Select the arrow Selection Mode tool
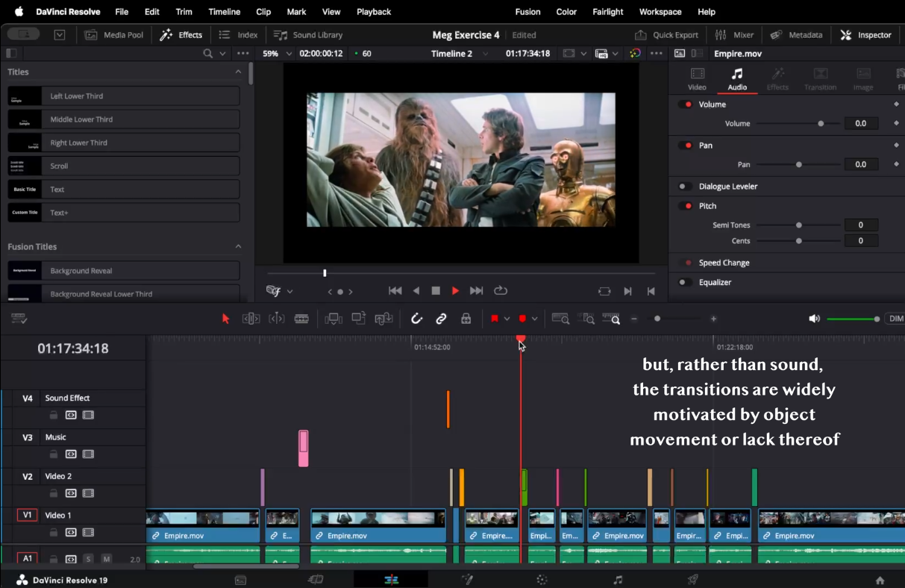The image size is (905, 588). pos(226,319)
